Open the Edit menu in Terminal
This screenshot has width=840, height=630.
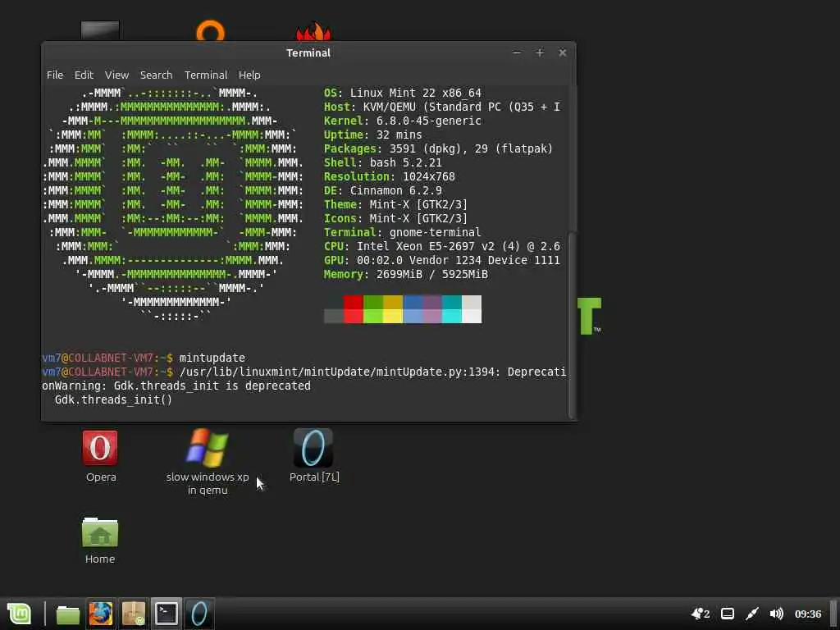[84, 75]
